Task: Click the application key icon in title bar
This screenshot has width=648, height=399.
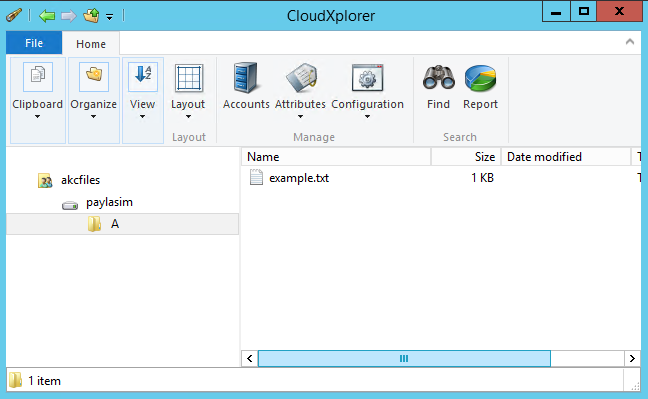Action: click(14, 15)
